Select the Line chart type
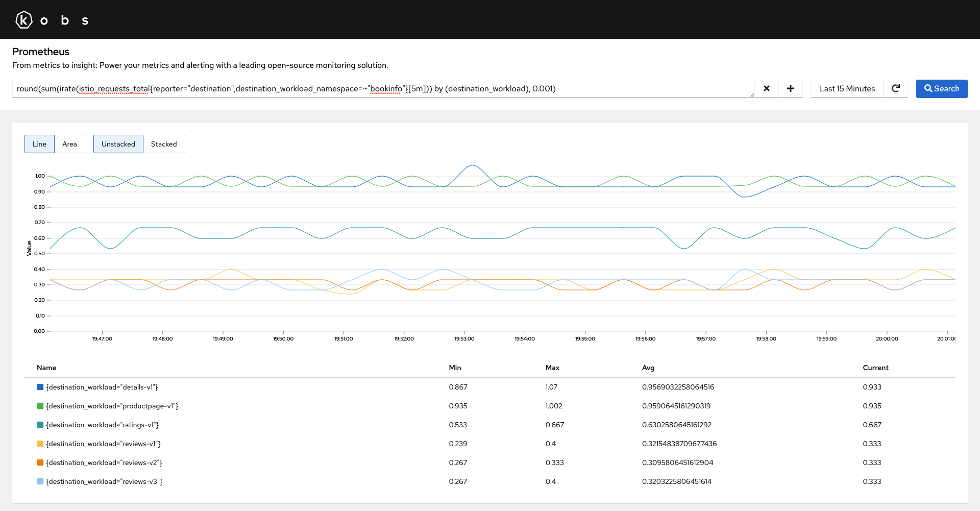This screenshot has height=511, width=980. tap(39, 144)
